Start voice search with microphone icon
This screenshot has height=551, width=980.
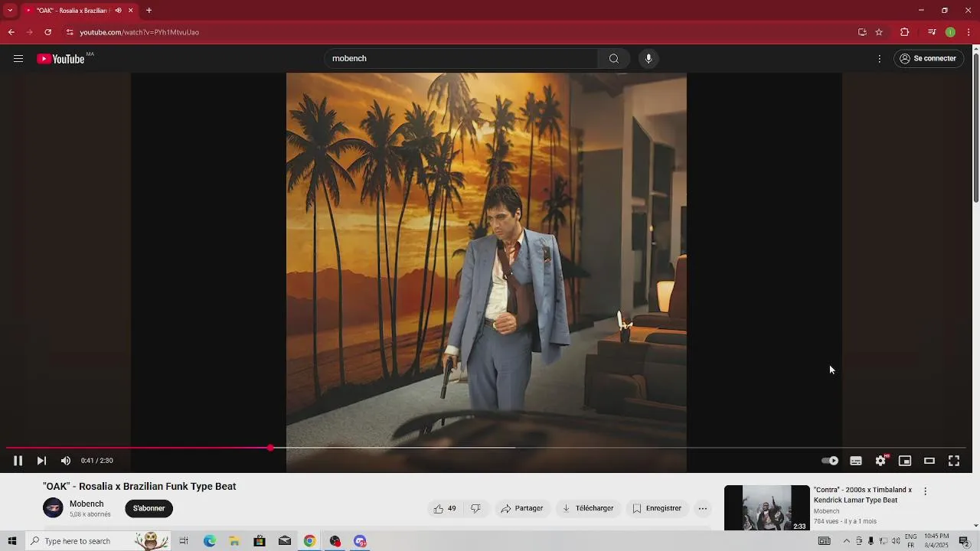(648, 59)
